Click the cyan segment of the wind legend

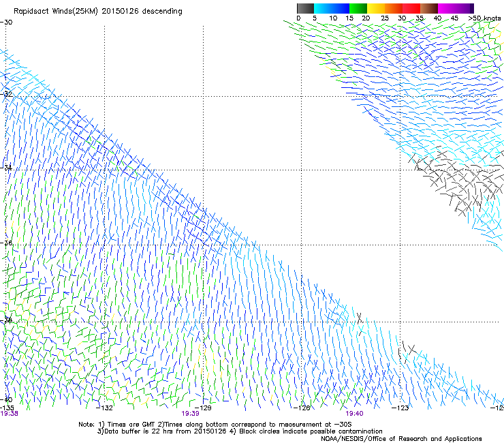pyautogui.click(x=323, y=8)
